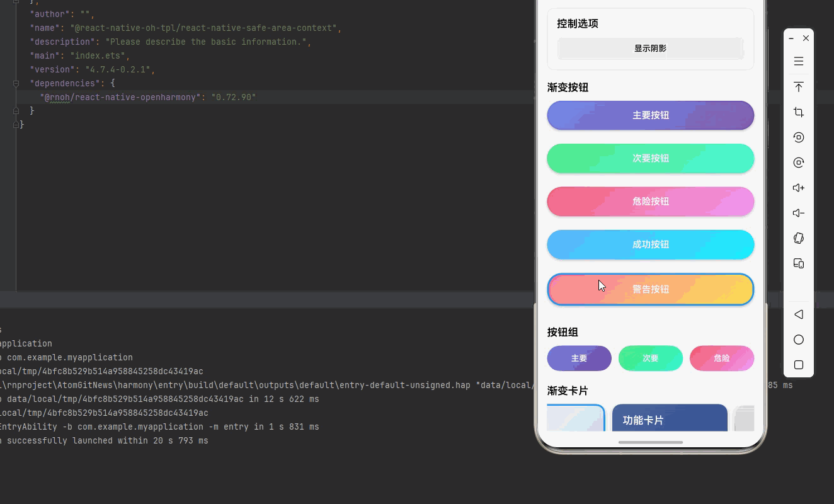
Task: Click the "0.72.90" version value
Action: [234, 97]
